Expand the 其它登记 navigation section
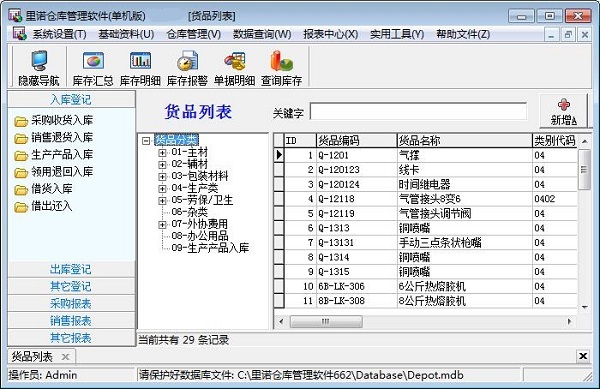This screenshot has height=389, width=600. [x=71, y=286]
